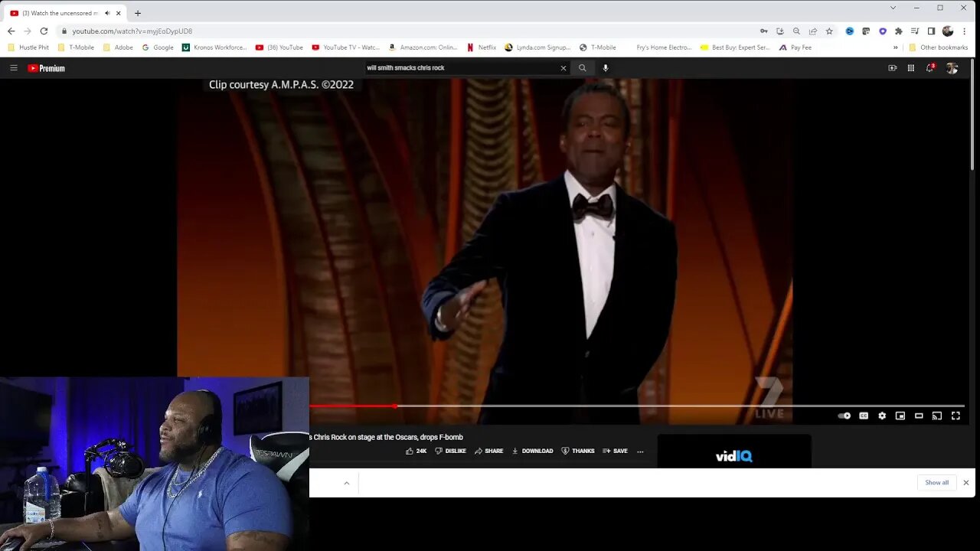Click Show all downloads button
Viewport: 980px width, 551px height.
point(936,483)
